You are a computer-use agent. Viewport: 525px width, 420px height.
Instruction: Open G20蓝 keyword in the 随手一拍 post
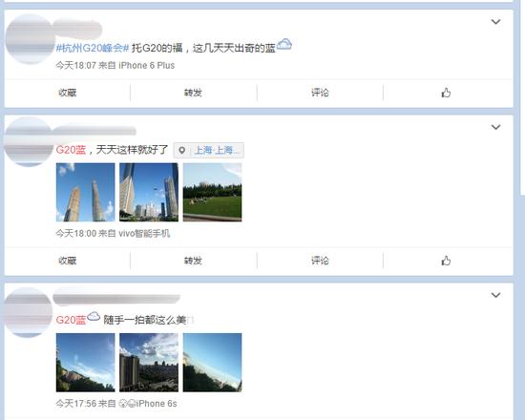click(x=71, y=320)
